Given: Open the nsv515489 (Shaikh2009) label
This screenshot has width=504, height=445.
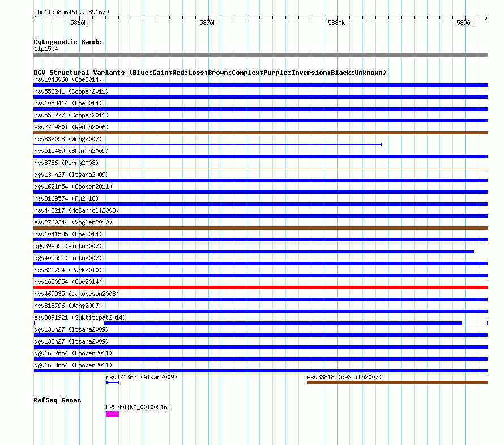Looking at the screenshot, I should [x=71, y=151].
